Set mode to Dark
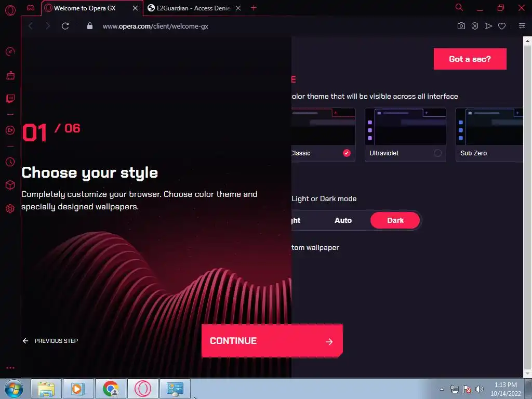 395,220
